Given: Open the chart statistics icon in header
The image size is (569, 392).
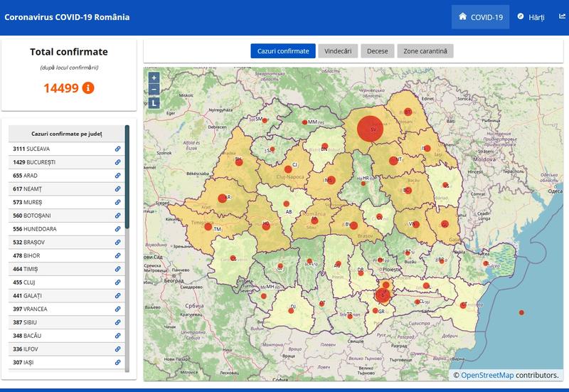Looking at the screenshot, I should coord(562,16).
